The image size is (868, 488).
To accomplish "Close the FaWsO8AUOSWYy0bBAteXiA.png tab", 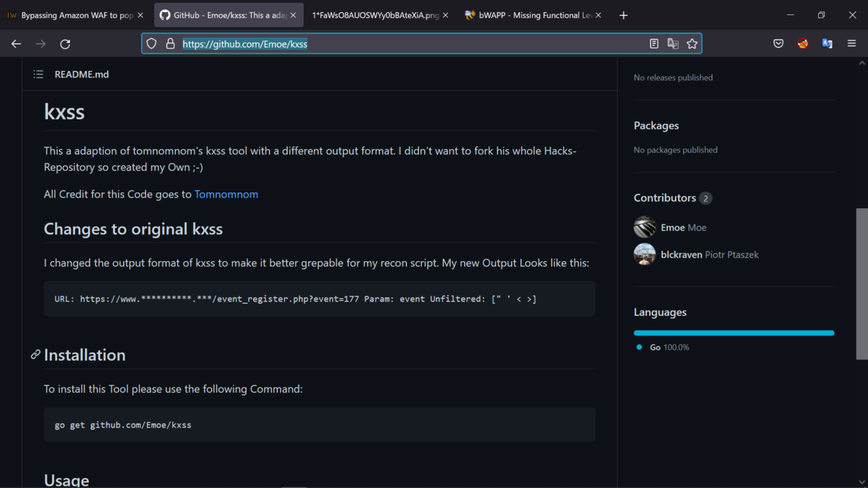I will click(x=446, y=15).
